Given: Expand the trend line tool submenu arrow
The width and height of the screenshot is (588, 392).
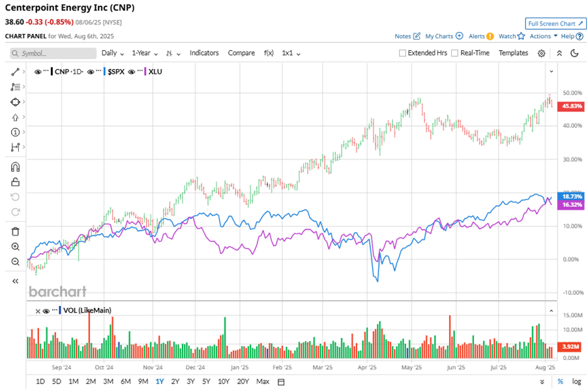Looking at the screenshot, I should point(23,72).
